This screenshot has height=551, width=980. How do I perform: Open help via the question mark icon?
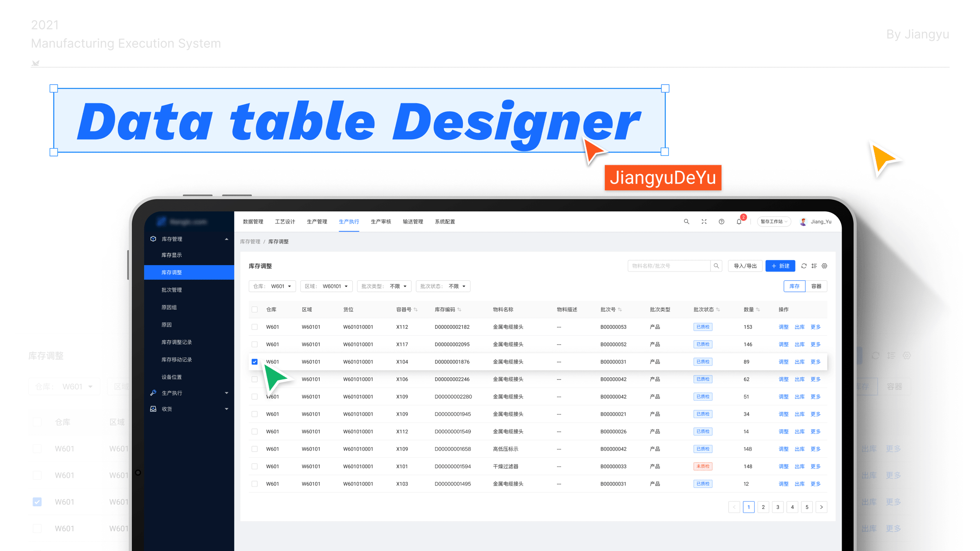click(722, 222)
